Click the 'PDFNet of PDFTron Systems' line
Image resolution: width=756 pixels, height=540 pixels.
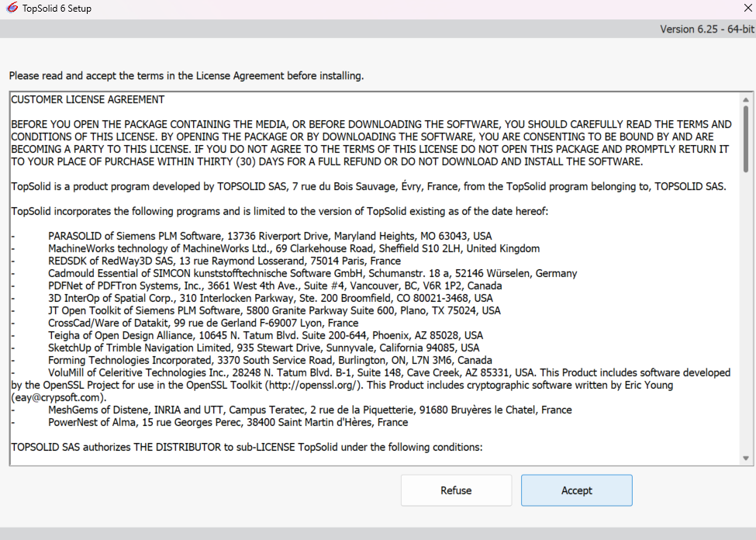click(x=274, y=286)
